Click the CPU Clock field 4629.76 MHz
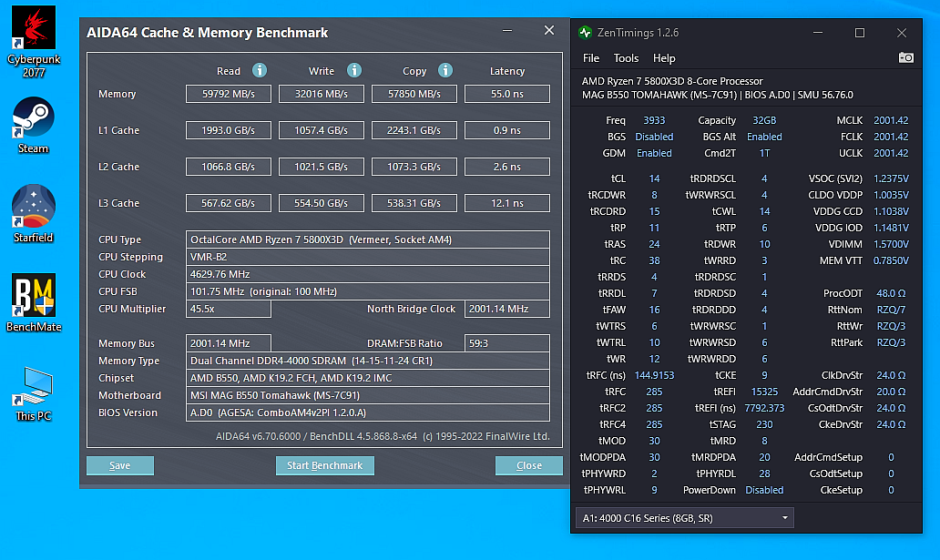The height and width of the screenshot is (560, 940). [x=367, y=274]
